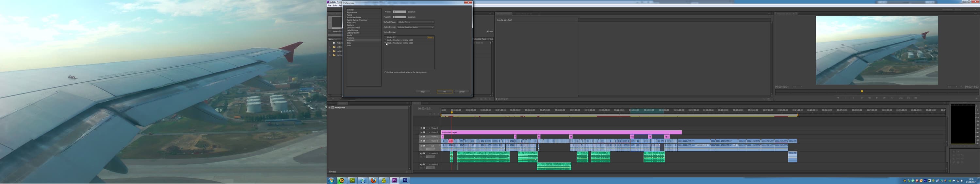980x184 pixels.
Task: Select Audio Hardware in preferences list
Action: pos(354,18)
